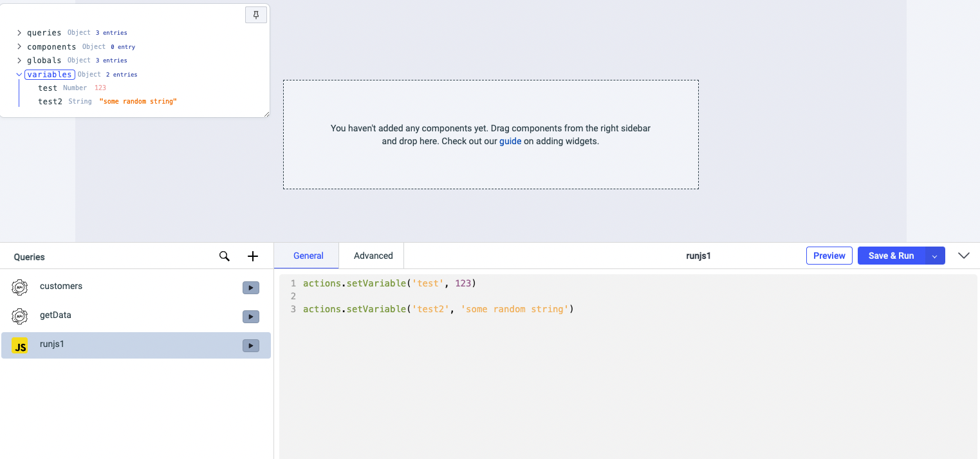Run the runjs1 query play button
The width and height of the screenshot is (980, 459).
250,346
